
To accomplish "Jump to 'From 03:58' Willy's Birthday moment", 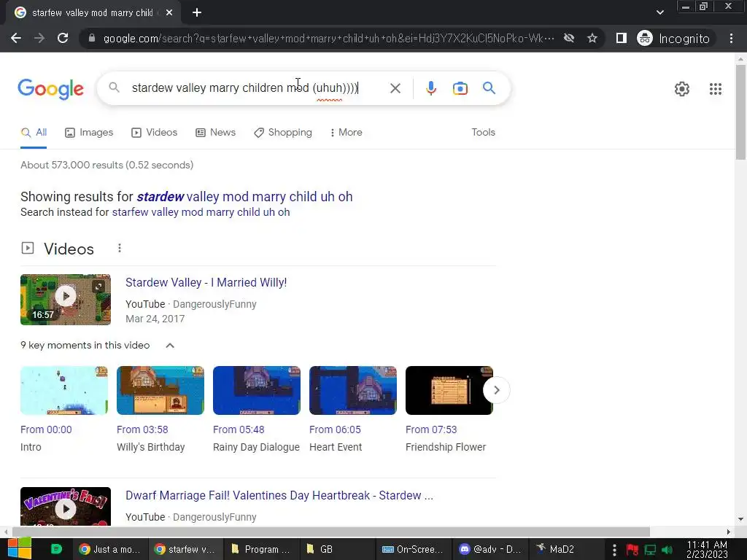I will 142,429.
